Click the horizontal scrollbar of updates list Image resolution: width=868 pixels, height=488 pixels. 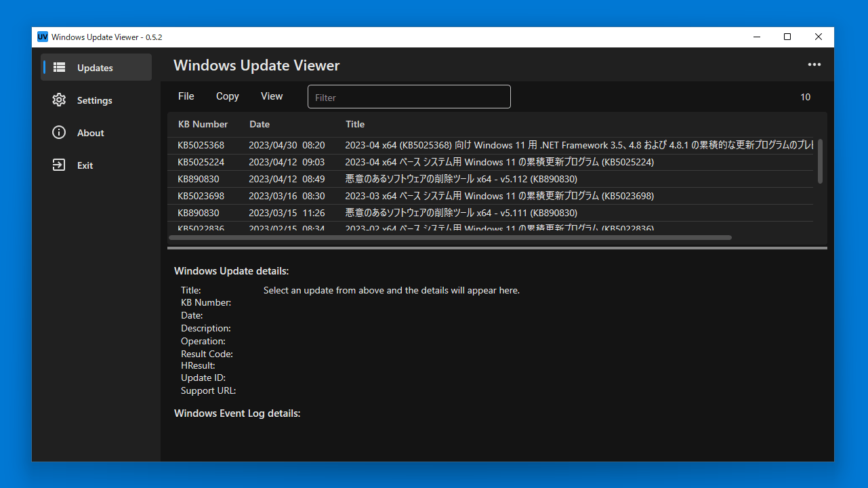[x=450, y=238]
